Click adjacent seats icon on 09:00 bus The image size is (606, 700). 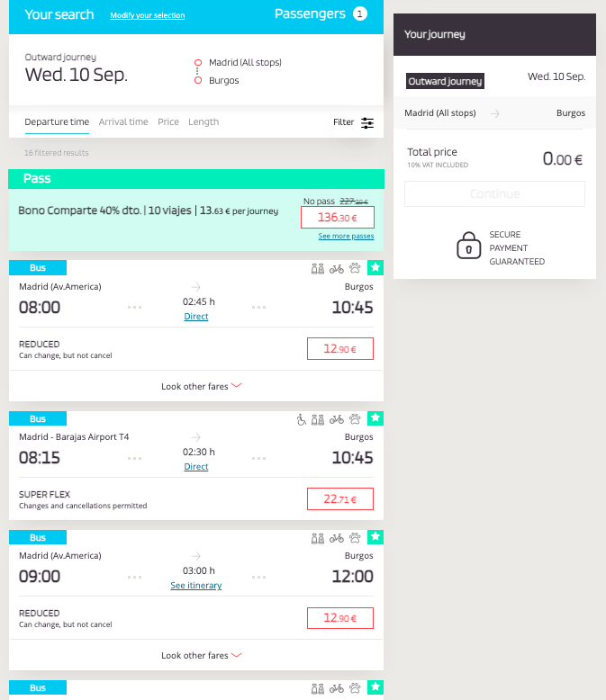[x=317, y=537]
